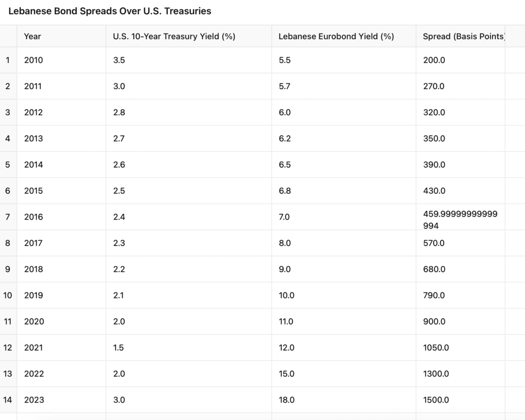525x420 pixels.
Task: Select the U.S. 10-Year Treasury Yield header
Action: coord(174,36)
